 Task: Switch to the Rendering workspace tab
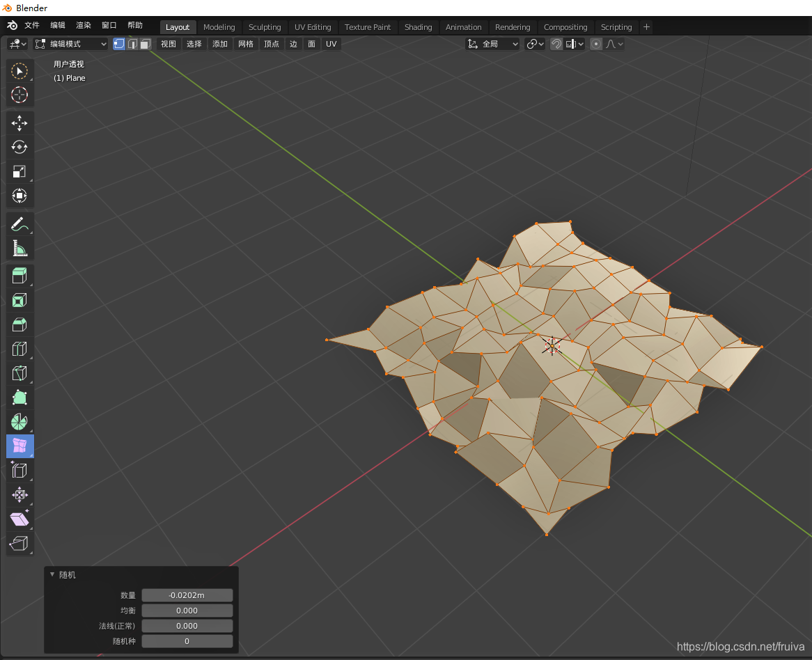(x=513, y=27)
